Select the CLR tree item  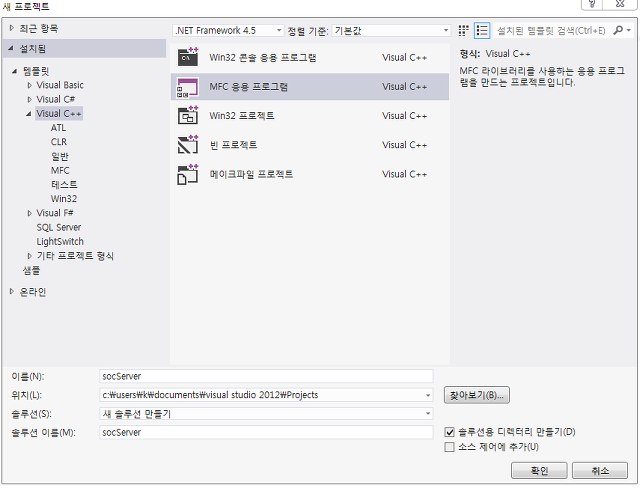click(x=59, y=142)
